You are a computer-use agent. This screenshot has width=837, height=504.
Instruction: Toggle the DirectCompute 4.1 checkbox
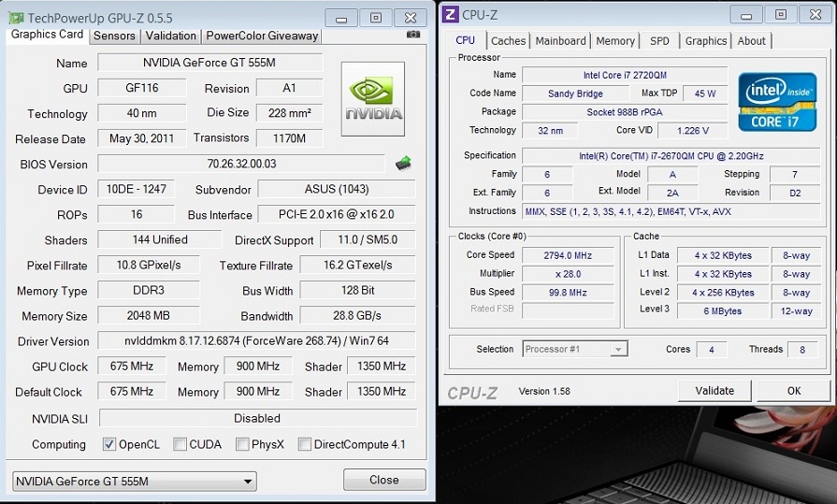[305, 444]
